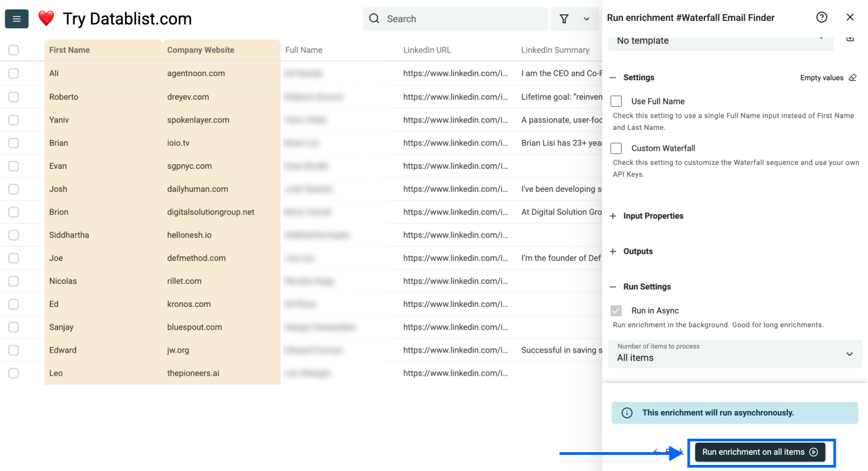868x471 pixels.
Task: Click the Empty values eraser icon
Action: (853, 77)
